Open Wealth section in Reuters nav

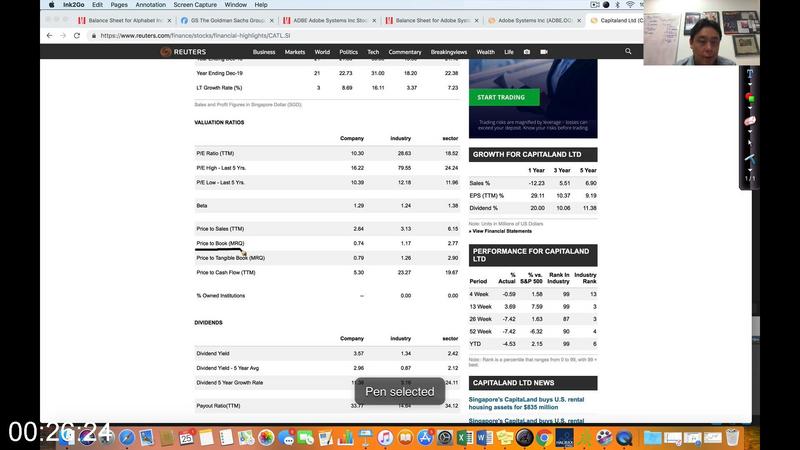[x=485, y=52]
